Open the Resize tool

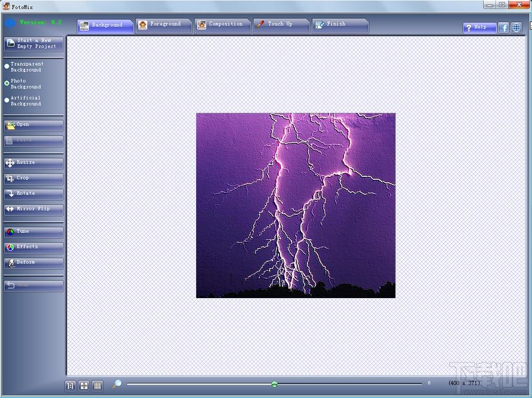[x=34, y=163]
